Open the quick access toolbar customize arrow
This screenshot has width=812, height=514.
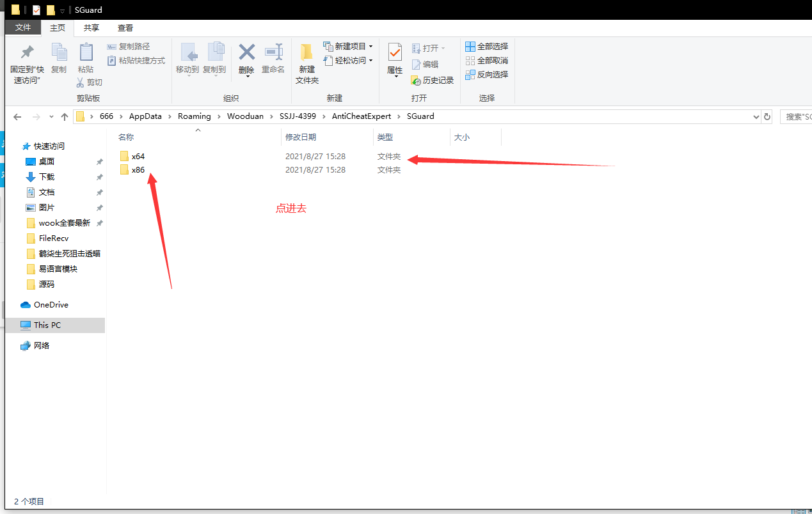(62, 11)
